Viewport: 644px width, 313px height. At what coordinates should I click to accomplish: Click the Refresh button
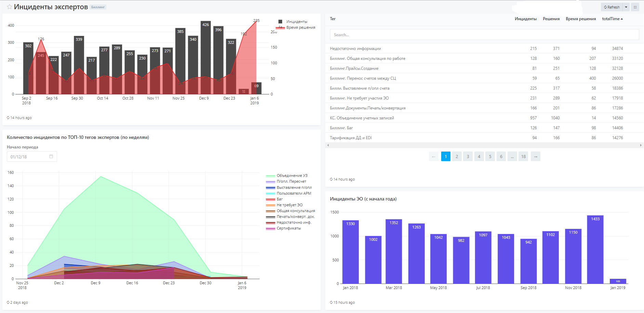pos(612,7)
